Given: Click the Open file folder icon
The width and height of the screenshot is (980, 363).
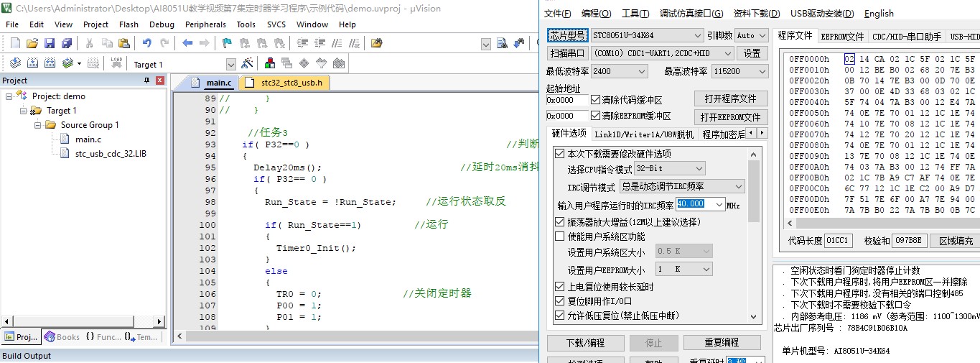Looking at the screenshot, I should pyautogui.click(x=32, y=43).
